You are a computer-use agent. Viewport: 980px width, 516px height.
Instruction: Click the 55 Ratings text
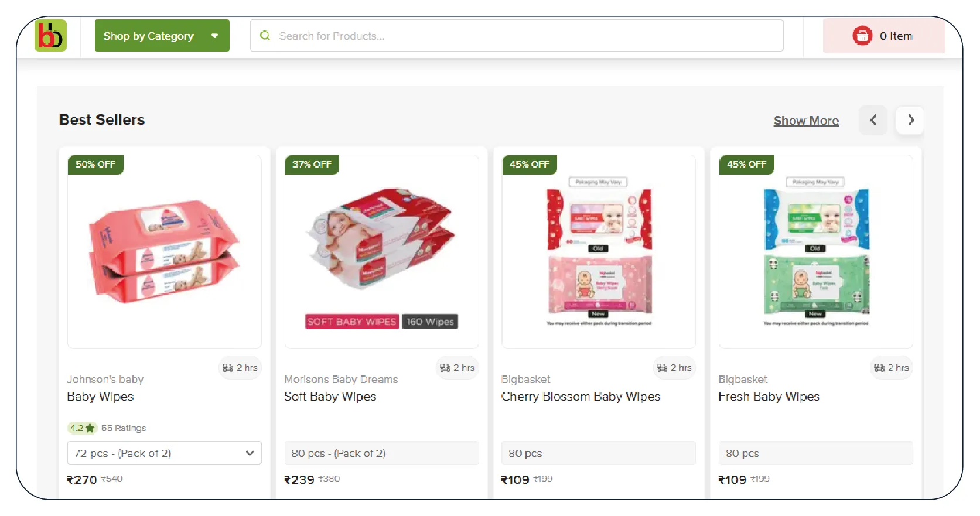[x=124, y=428]
